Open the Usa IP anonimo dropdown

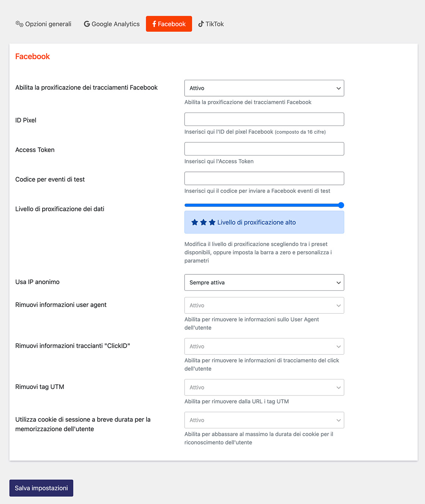[264, 283]
